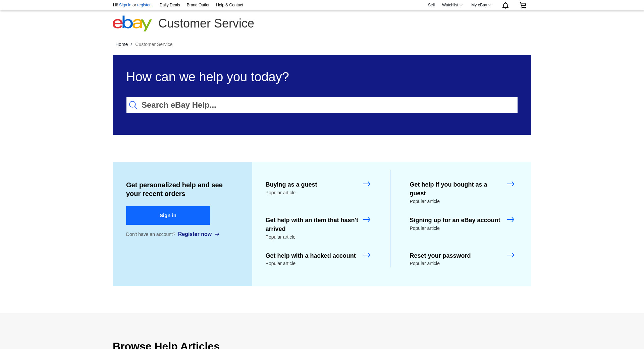Click the Customer Service breadcrumb text

pos(154,44)
